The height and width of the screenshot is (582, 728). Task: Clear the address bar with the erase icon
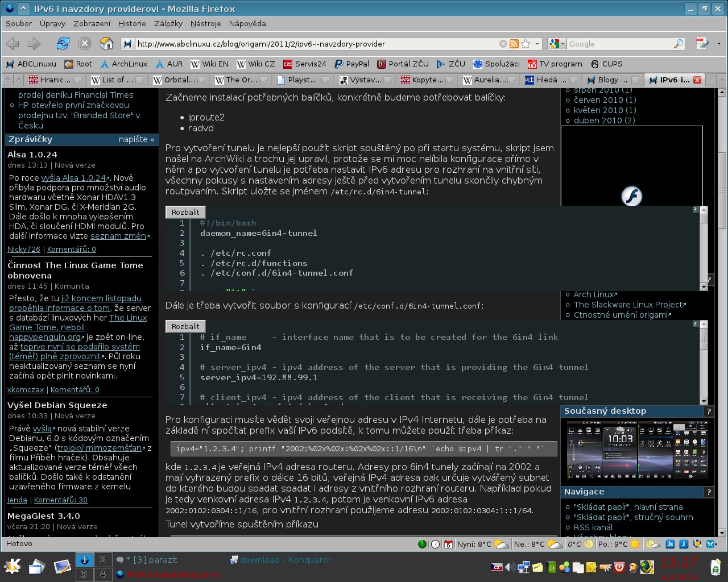pos(503,44)
